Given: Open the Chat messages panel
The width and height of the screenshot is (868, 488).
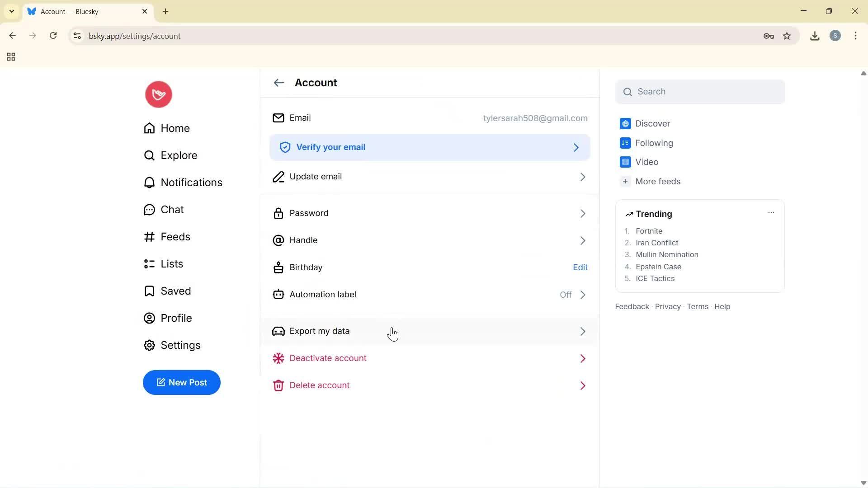Looking at the screenshot, I should 172,210.
